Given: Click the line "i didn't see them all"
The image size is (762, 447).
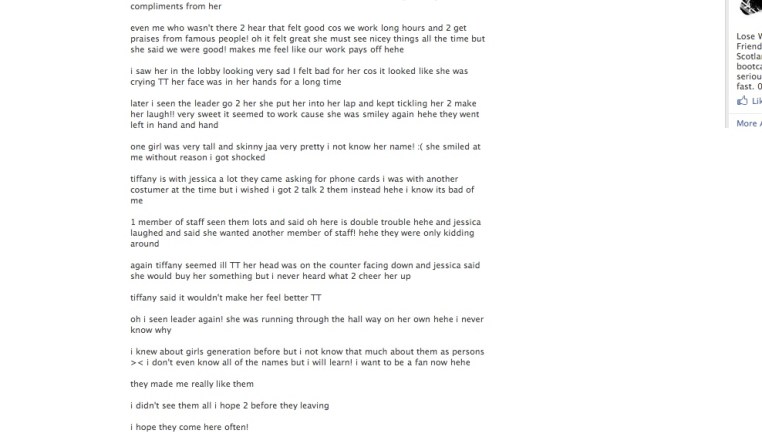Looking at the screenshot, I should tap(229, 405).
